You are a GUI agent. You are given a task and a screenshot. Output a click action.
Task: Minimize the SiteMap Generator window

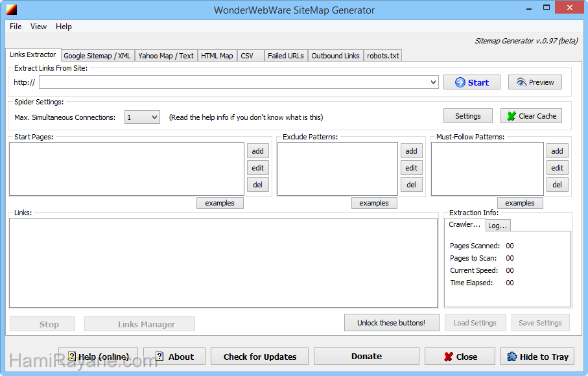(529, 8)
